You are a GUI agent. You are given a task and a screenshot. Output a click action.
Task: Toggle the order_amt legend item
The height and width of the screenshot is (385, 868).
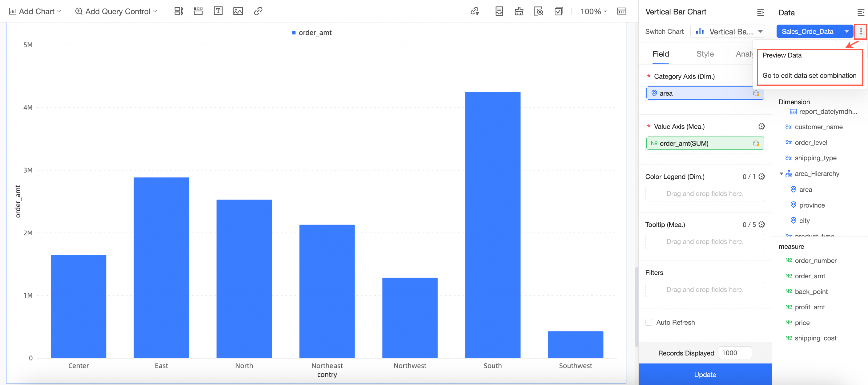(312, 33)
